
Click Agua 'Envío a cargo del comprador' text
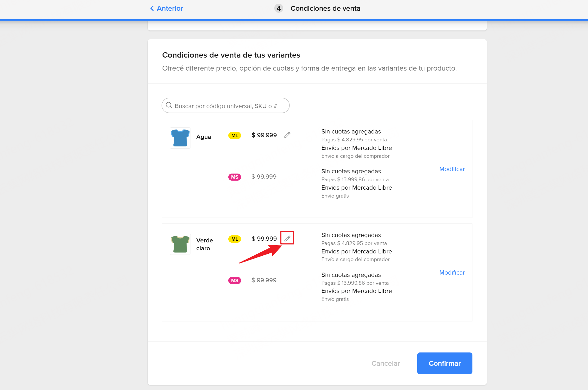(x=355, y=156)
